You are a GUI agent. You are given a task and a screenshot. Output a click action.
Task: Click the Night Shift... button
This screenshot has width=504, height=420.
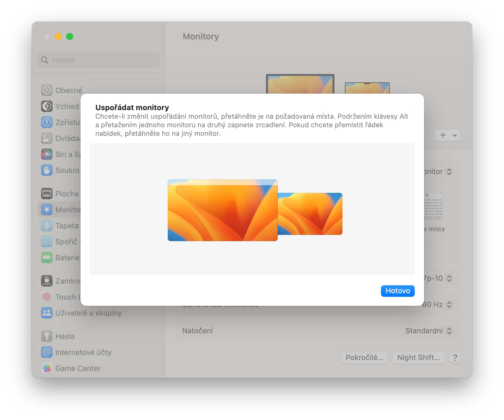click(x=418, y=358)
